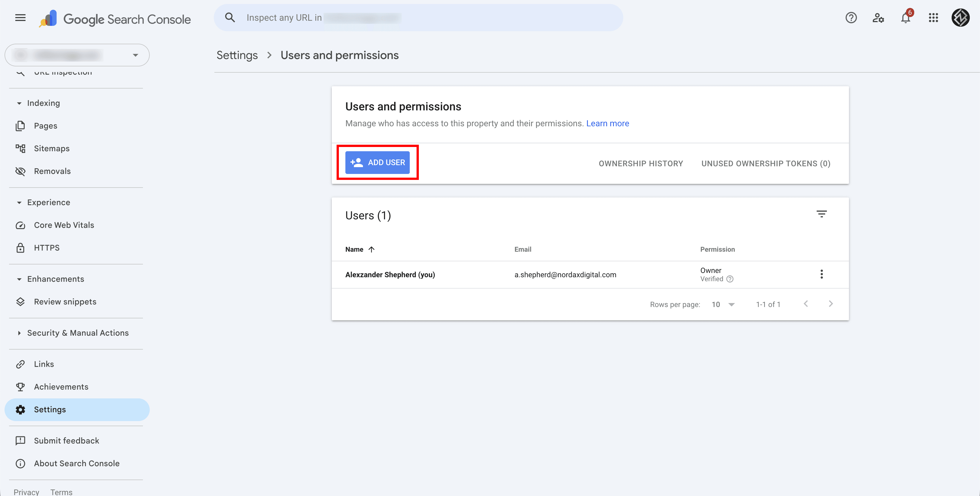Click the Inspect any URL search field
Screen dimensions: 980x496
click(419, 17)
